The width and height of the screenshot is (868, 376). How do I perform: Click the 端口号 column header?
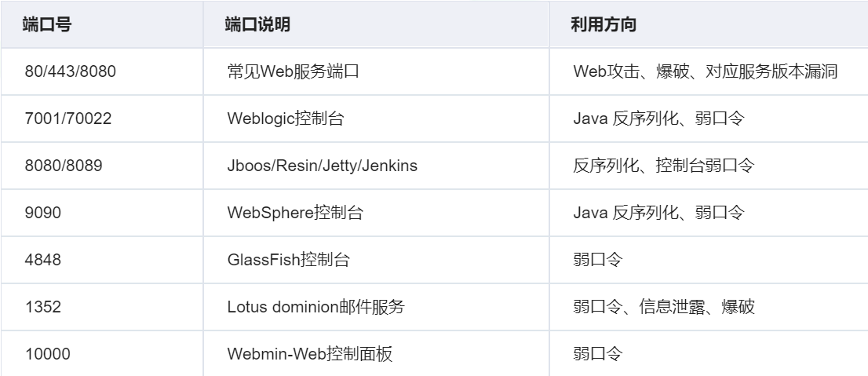click(x=102, y=24)
